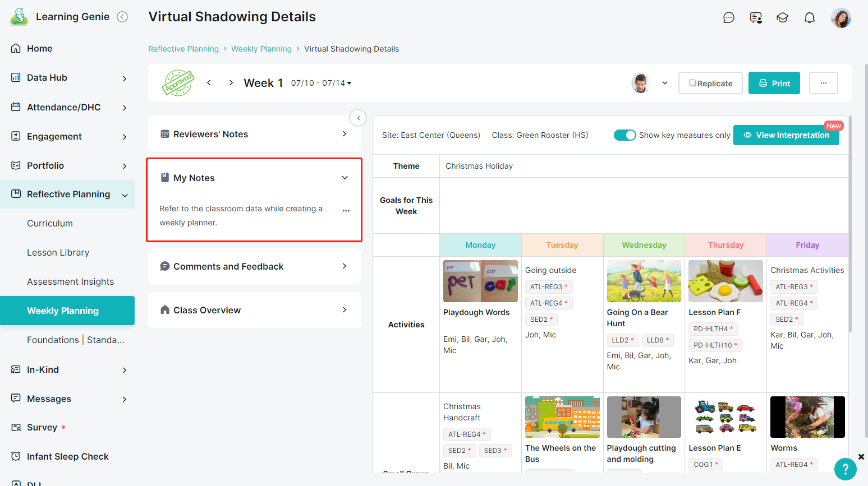Collapse the left notes panel
Viewport: 868px width, 486px height.
(358, 118)
